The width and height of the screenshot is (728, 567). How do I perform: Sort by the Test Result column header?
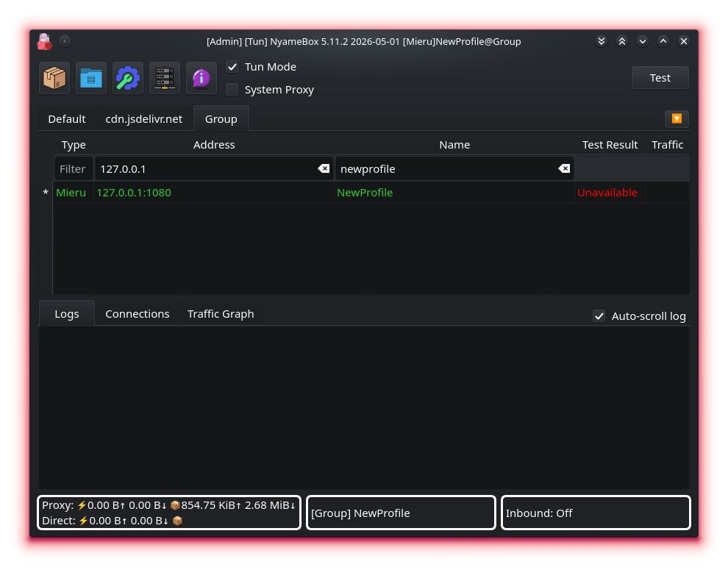coord(610,145)
